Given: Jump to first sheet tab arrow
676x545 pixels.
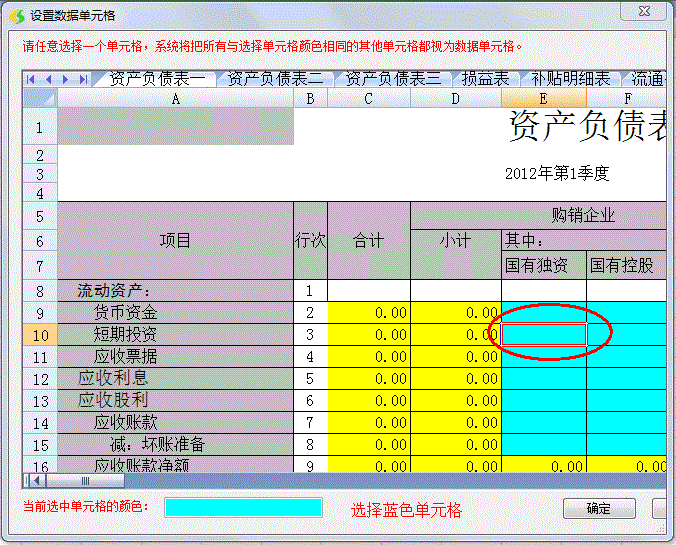Looking at the screenshot, I should point(31,79).
